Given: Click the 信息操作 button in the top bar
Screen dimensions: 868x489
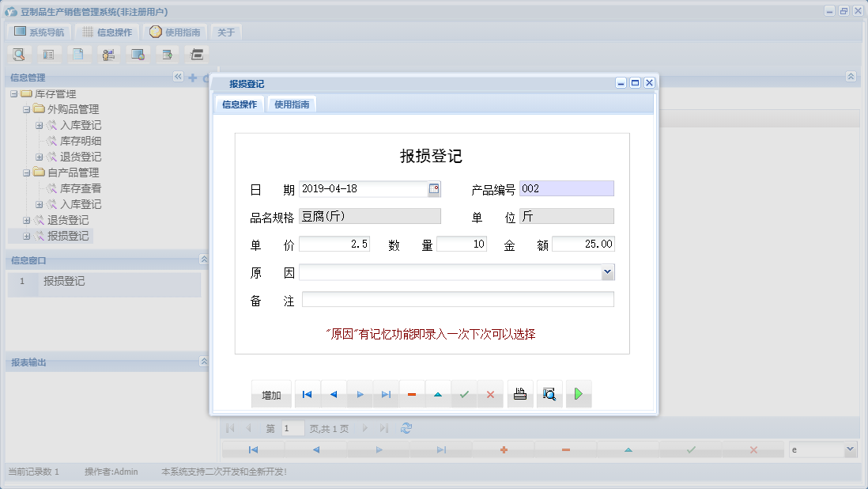Looking at the screenshot, I should click(107, 32).
